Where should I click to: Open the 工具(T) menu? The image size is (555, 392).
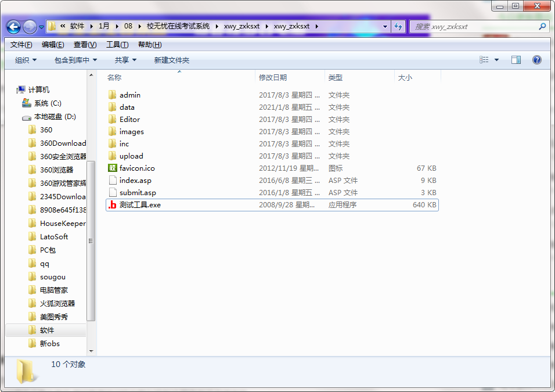click(117, 45)
